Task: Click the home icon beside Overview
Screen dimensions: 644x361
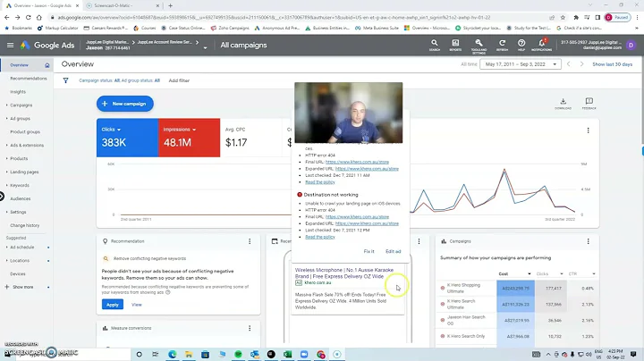Action: tap(47, 65)
